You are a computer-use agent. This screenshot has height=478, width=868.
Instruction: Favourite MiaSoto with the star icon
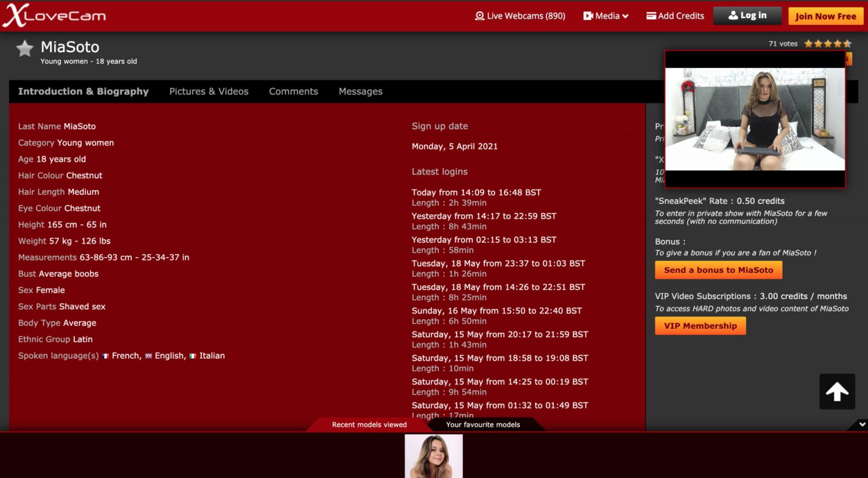point(25,49)
